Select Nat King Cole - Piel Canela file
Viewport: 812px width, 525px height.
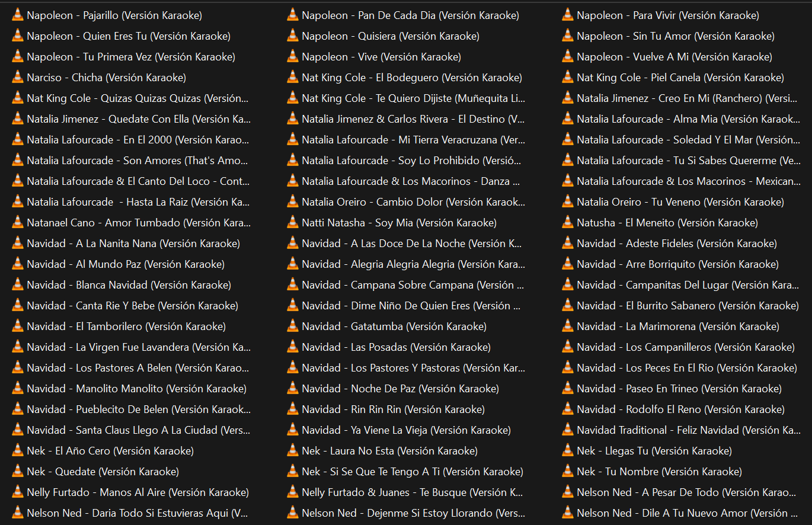point(680,78)
